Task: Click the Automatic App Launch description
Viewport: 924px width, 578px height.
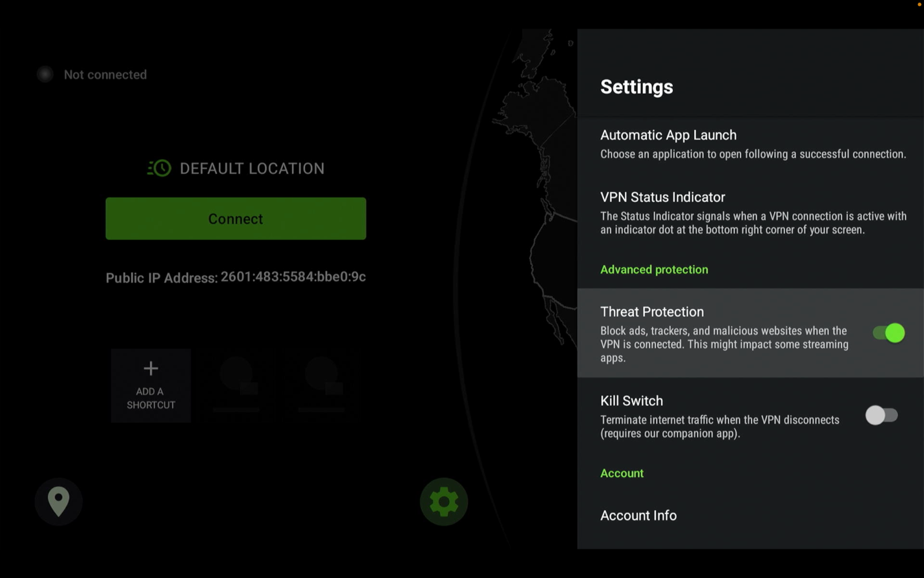Action: click(753, 154)
